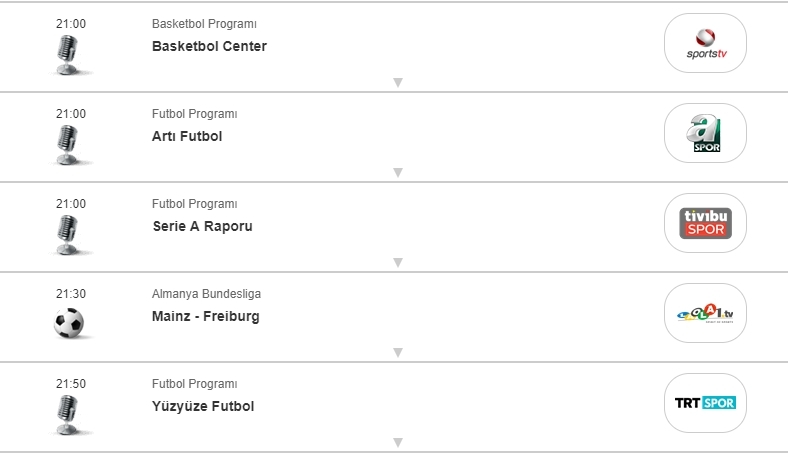Open the Tivibu Spor channel logo
788x453 pixels.
coord(705,223)
